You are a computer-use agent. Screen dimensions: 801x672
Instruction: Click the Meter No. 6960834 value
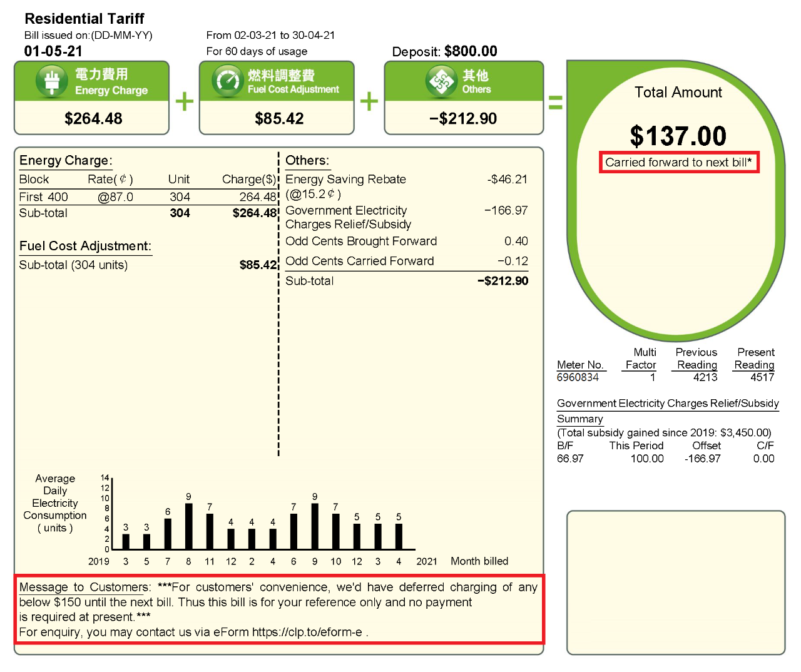578,377
